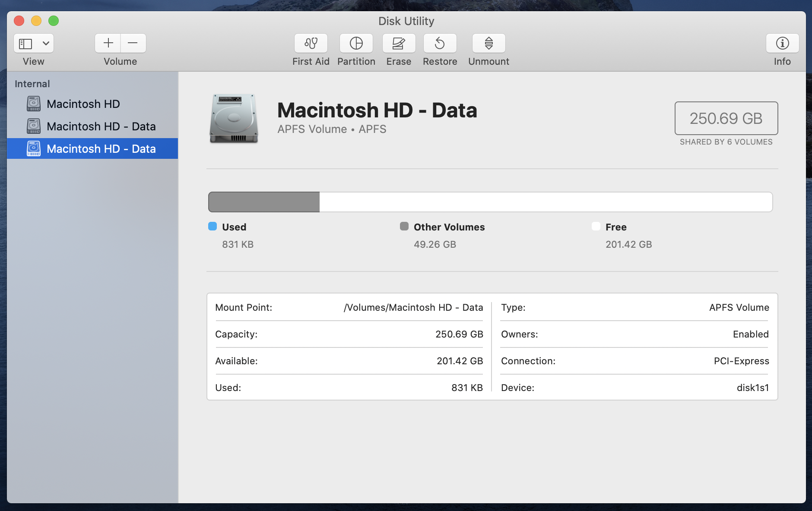The height and width of the screenshot is (511, 812).
Task: Click "831 KB" in the details table Used row
Action: coord(467,388)
